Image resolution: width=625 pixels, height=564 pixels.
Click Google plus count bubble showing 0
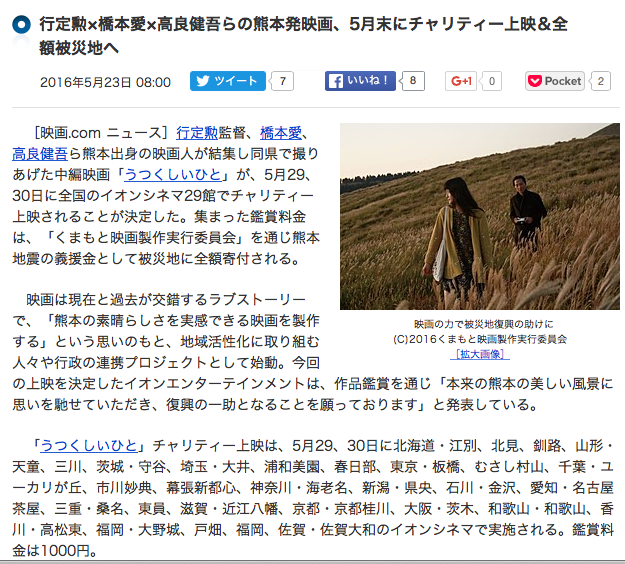[491, 81]
